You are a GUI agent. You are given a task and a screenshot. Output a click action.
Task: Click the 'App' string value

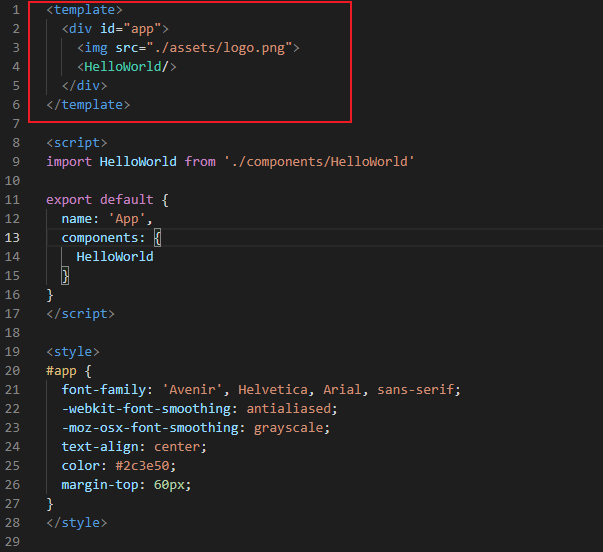(x=127, y=219)
